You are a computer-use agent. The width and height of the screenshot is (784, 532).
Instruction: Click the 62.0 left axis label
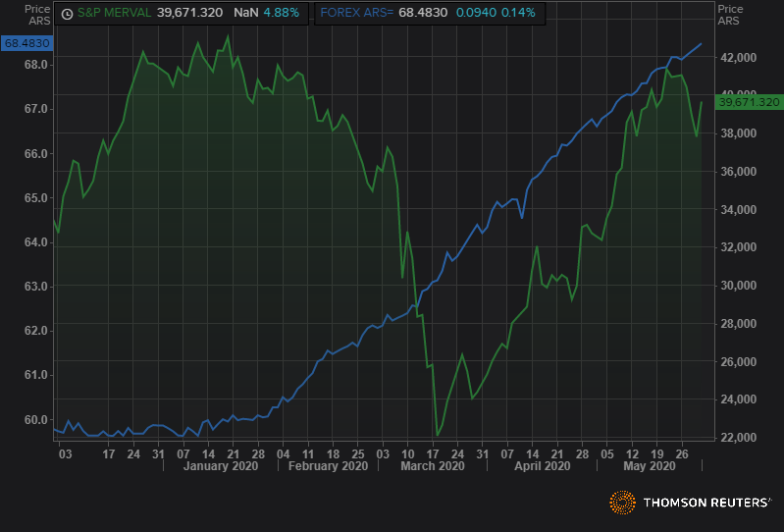point(35,331)
